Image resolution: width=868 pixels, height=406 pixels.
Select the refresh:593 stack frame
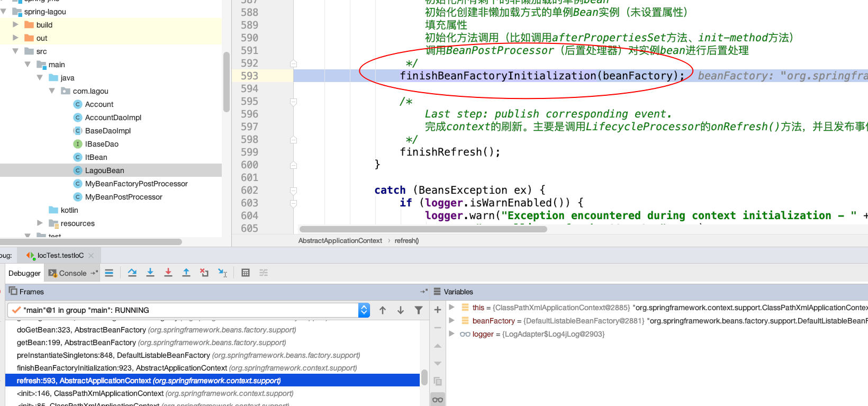(x=212, y=381)
